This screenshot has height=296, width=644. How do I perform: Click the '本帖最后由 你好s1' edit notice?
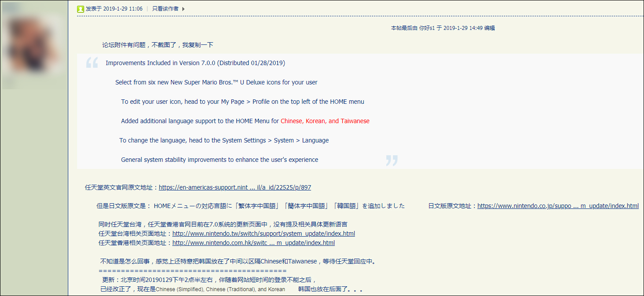pyautogui.click(x=443, y=28)
